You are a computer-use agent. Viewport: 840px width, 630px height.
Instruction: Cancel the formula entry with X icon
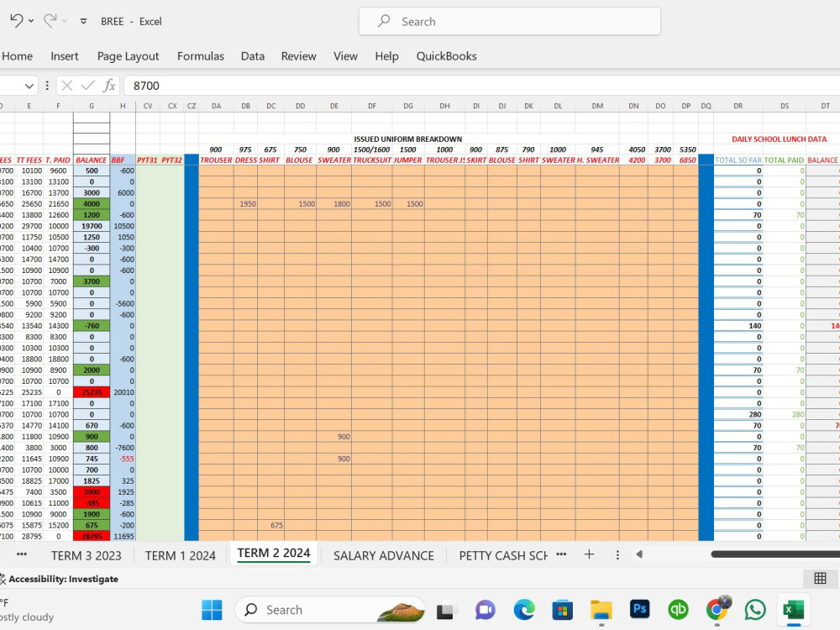tap(67, 86)
